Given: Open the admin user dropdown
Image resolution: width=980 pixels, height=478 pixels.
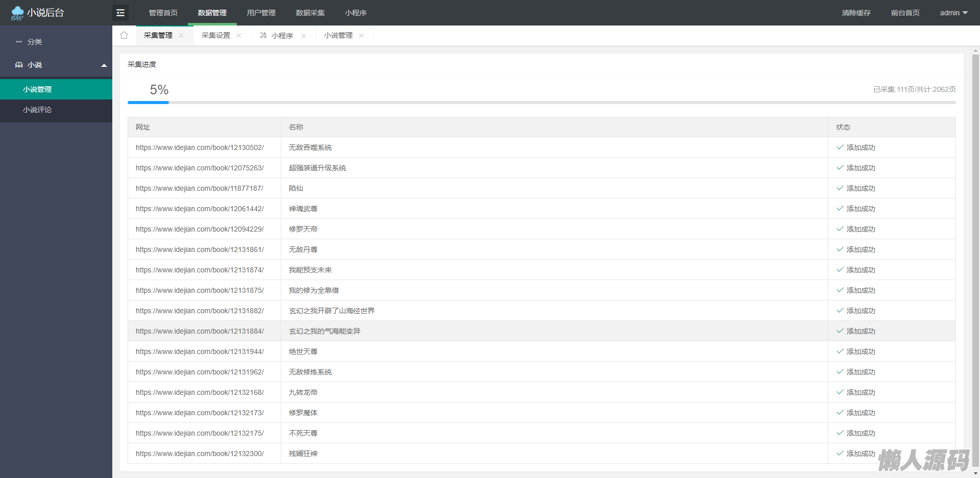Looking at the screenshot, I should point(953,13).
